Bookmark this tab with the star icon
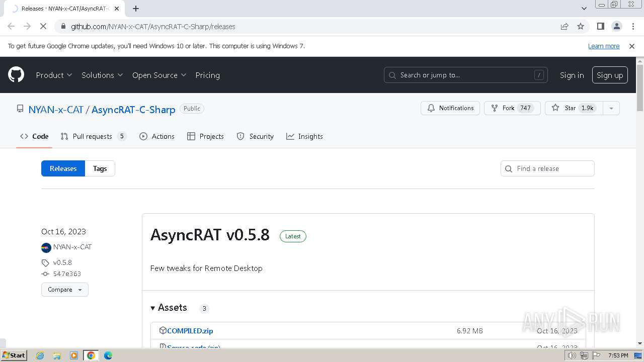Viewport: 644px width, 362px height. tap(581, 26)
